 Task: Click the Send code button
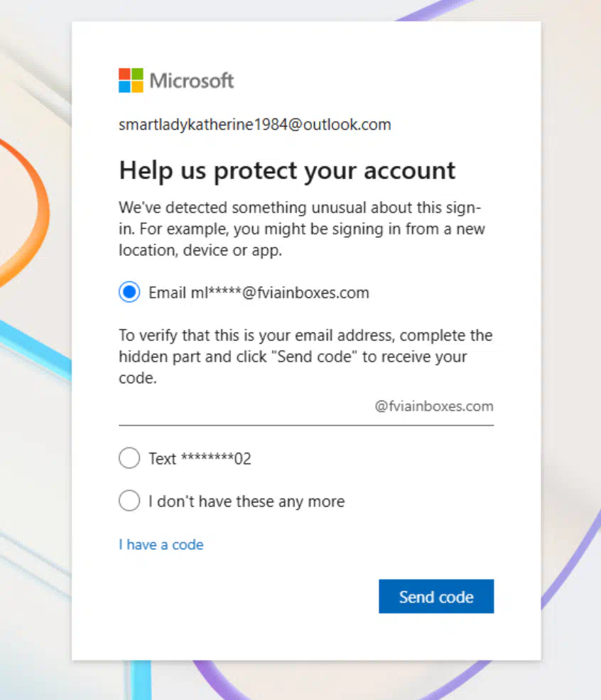[436, 596]
